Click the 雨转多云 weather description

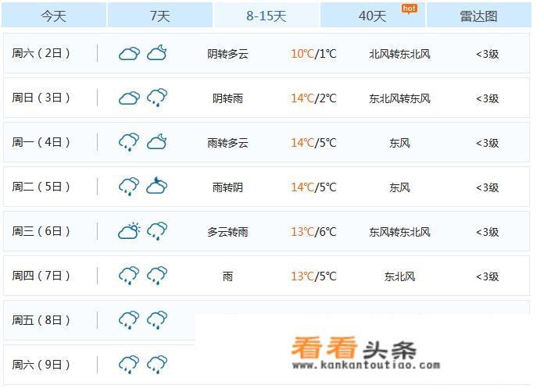[x=227, y=143]
